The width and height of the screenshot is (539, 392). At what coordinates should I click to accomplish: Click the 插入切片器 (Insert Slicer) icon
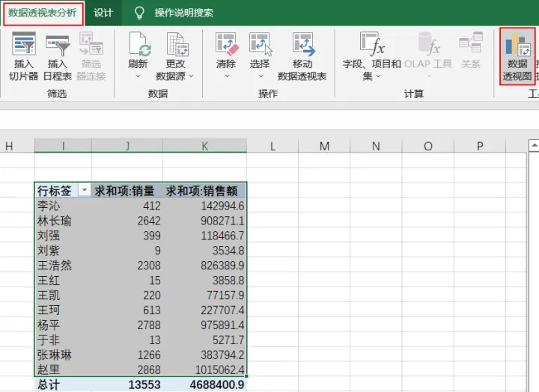[x=24, y=44]
